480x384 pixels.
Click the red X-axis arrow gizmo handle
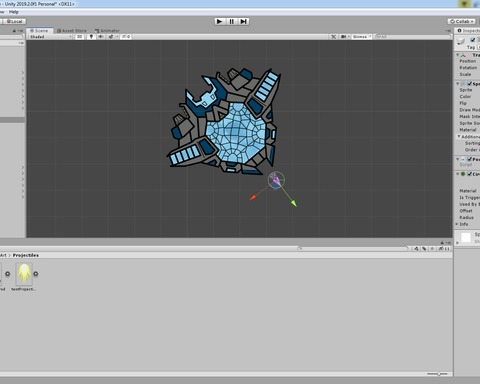[x=253, y=198]
